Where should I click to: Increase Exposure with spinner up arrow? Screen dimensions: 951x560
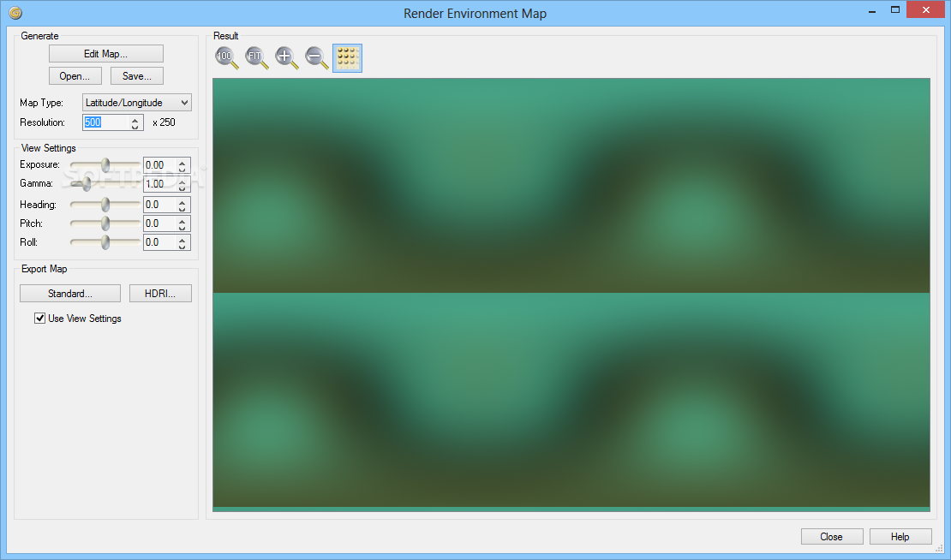pos(182,163)
